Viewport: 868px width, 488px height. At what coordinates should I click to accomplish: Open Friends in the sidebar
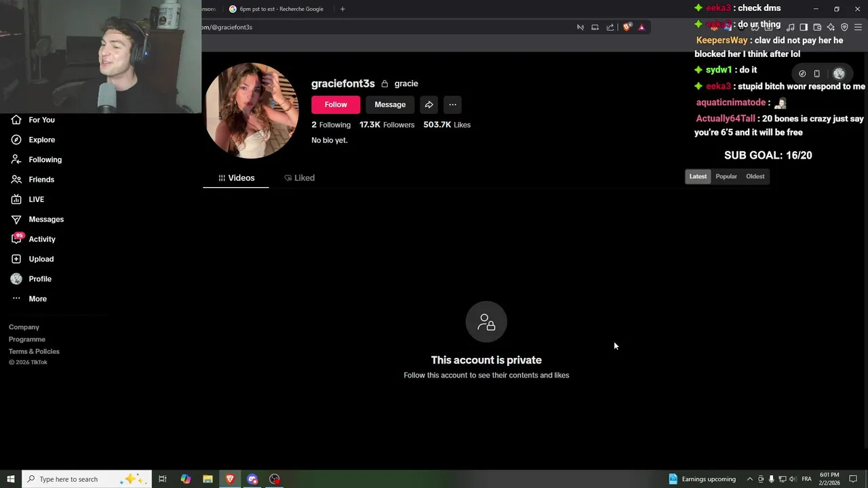(41, 180)
